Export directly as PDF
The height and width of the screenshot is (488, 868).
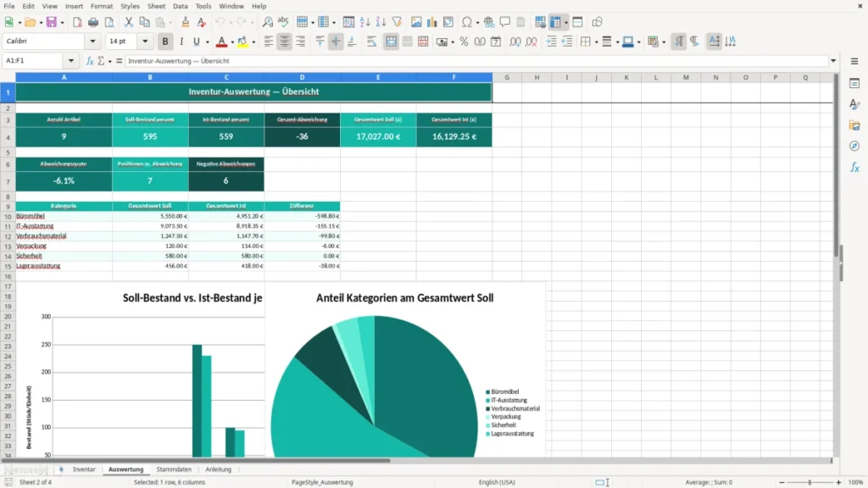(77, 22)
